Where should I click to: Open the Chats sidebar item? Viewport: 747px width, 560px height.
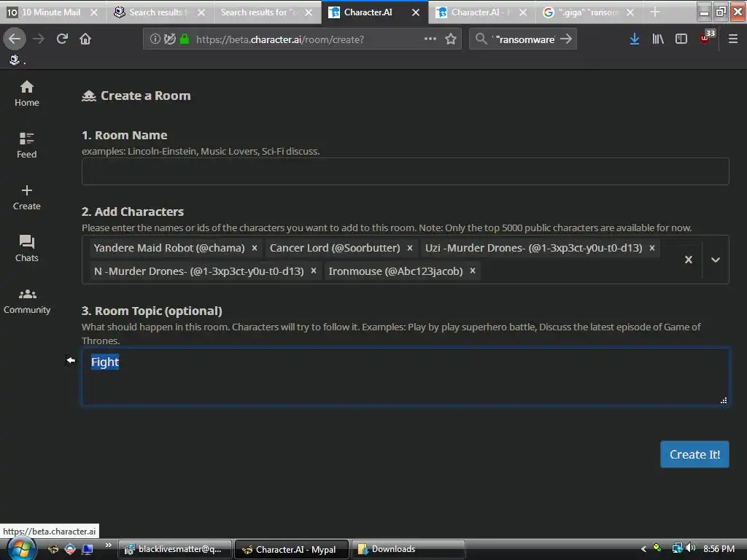tap(27, 249)
